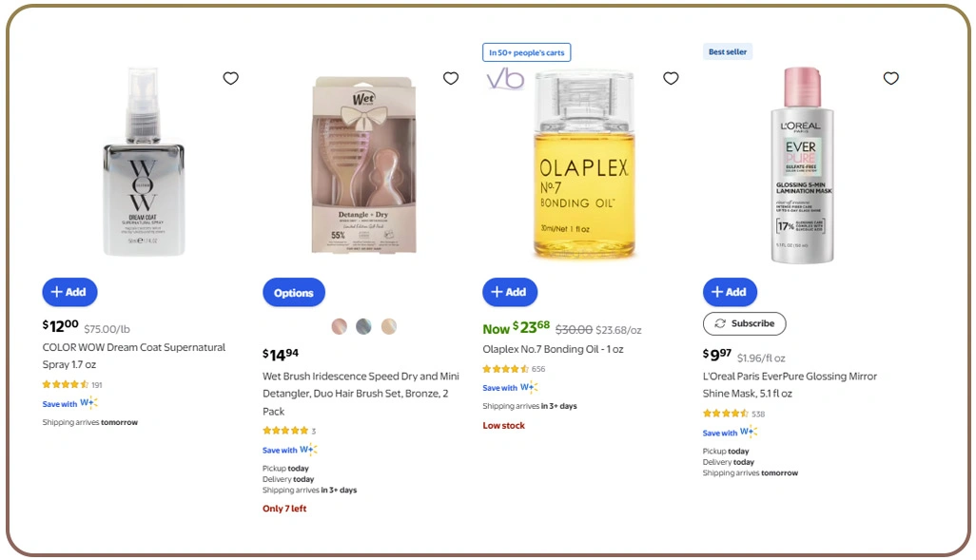Image resolution: width=976 pixels, height=560 pixels.
Task: Select the first pink color swatch
Action: click(x=340, y=326)
